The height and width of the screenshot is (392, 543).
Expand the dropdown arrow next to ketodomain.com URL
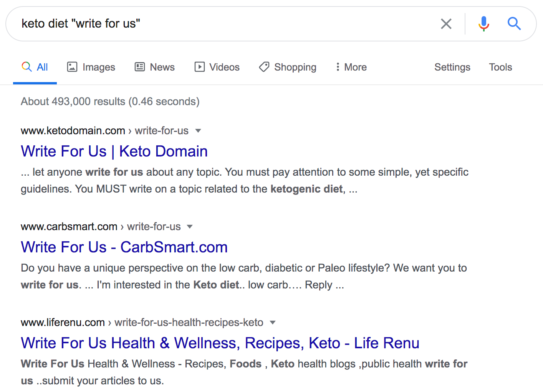198,131
